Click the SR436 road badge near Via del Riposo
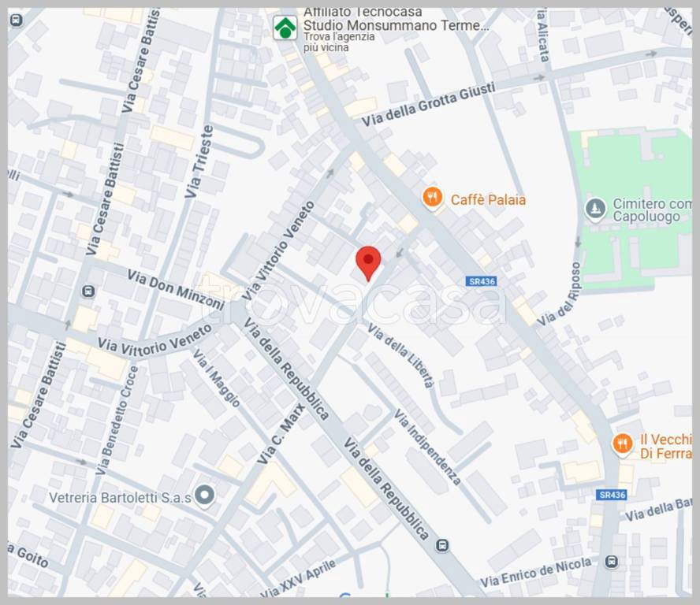700x605 pixels. (481, 281)
